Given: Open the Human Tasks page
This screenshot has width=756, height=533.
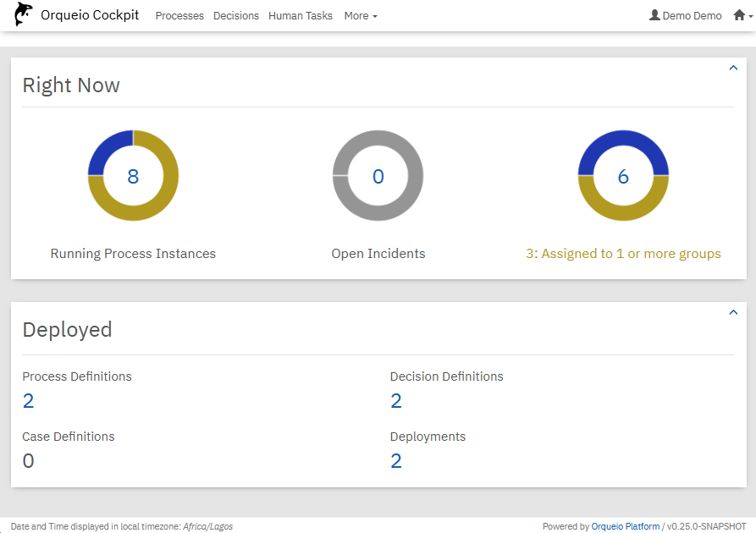Looking at the screenshot, I should click(x=301, y=15).
